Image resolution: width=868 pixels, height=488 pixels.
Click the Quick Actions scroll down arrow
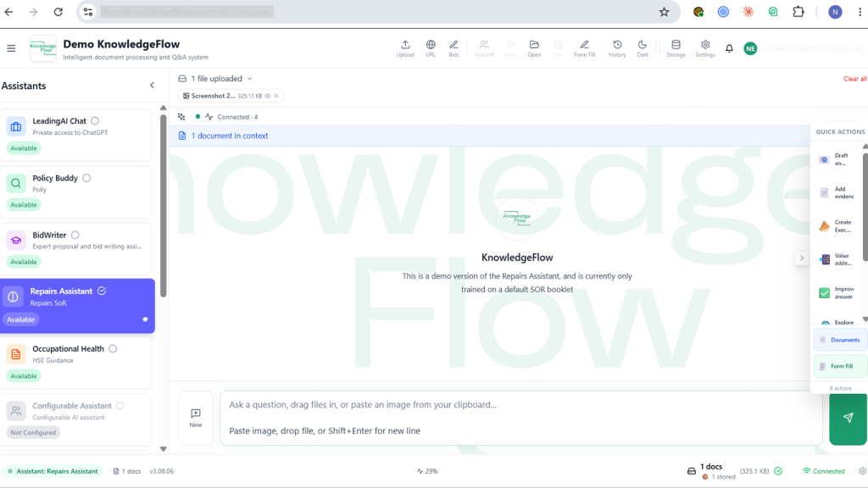pyautogui.click(x=865, y=319)
